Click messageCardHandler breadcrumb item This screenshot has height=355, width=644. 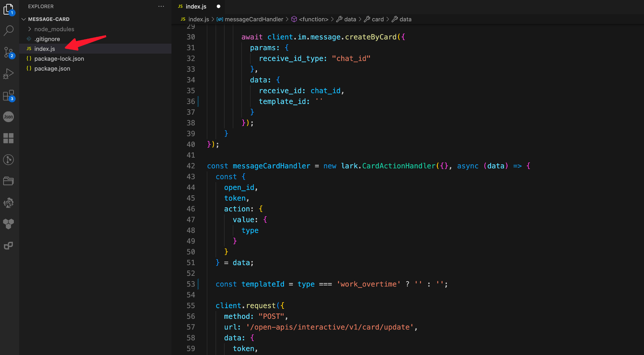coord(254,19)
